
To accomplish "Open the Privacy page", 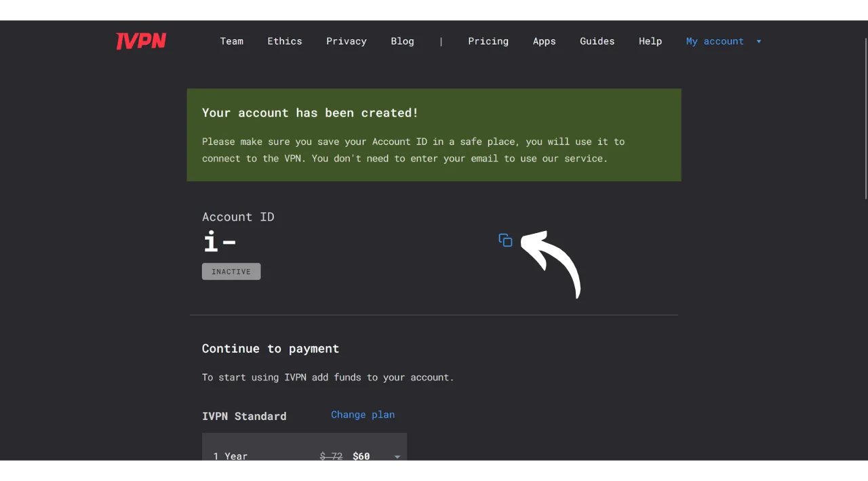I will pyautogui.click(x=347, y=41).
